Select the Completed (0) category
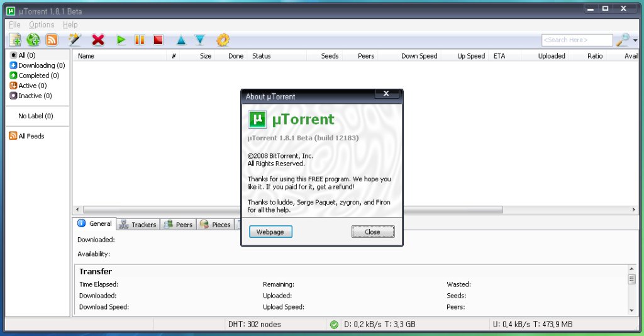The image size is (644, 336). tap(35, 76)
